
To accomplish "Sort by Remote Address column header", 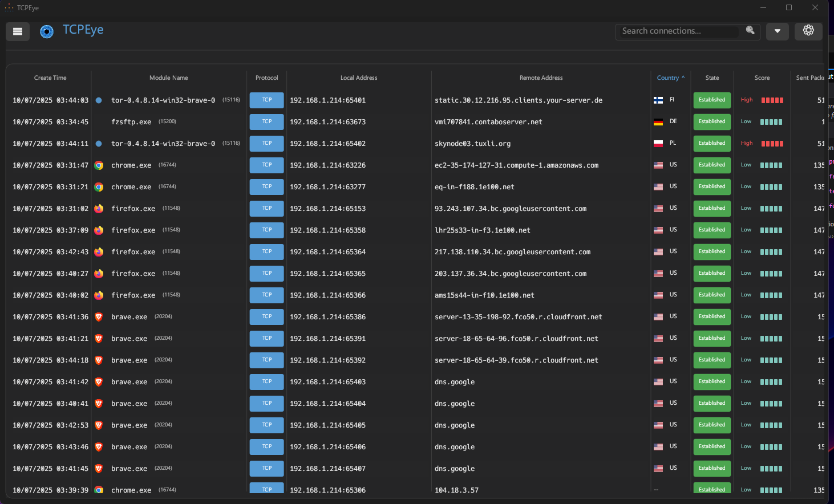I will point(541,78).
